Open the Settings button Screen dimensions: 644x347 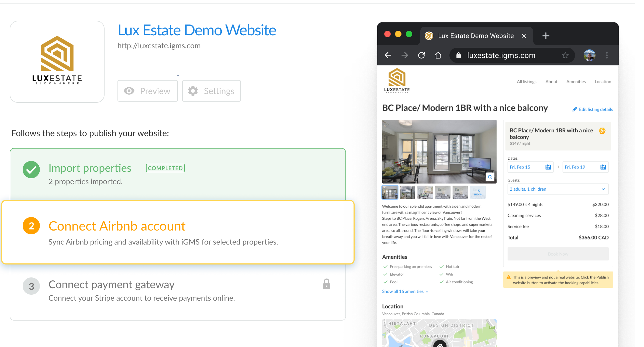click(x=212, y=91)
